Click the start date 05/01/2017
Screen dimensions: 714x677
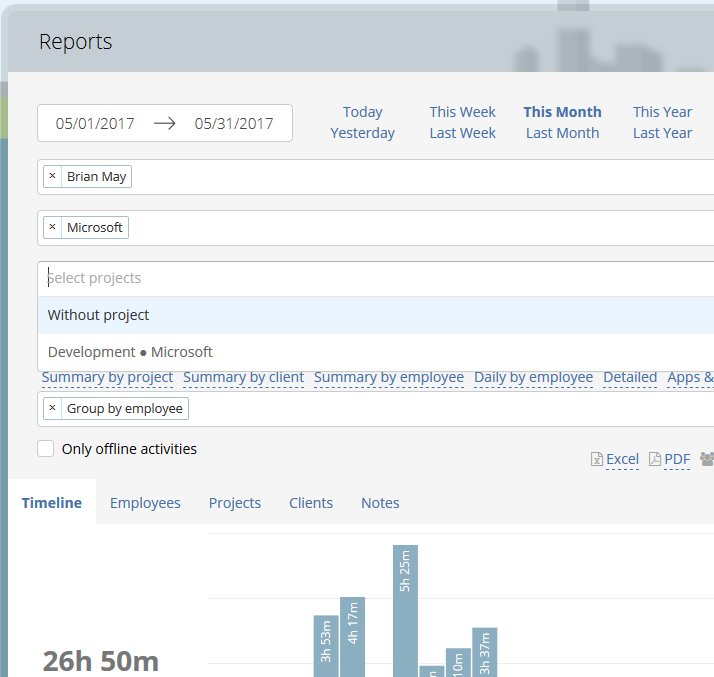click(x=95, y=123)
